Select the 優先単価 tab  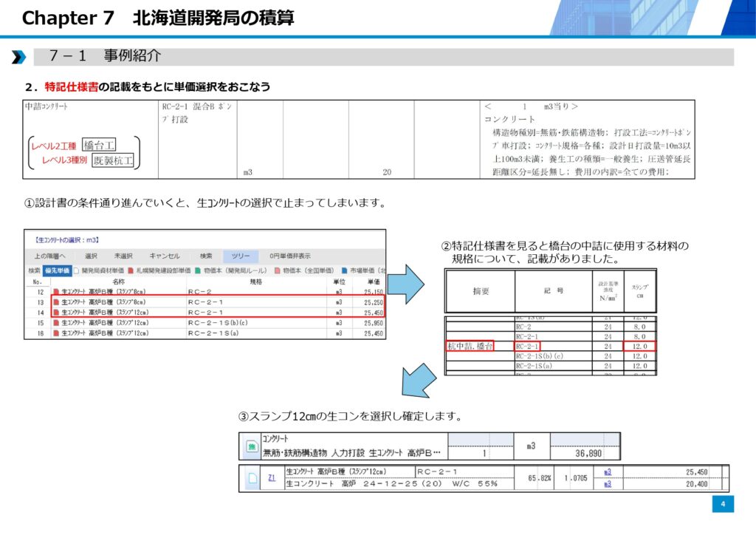click(57, 270)
